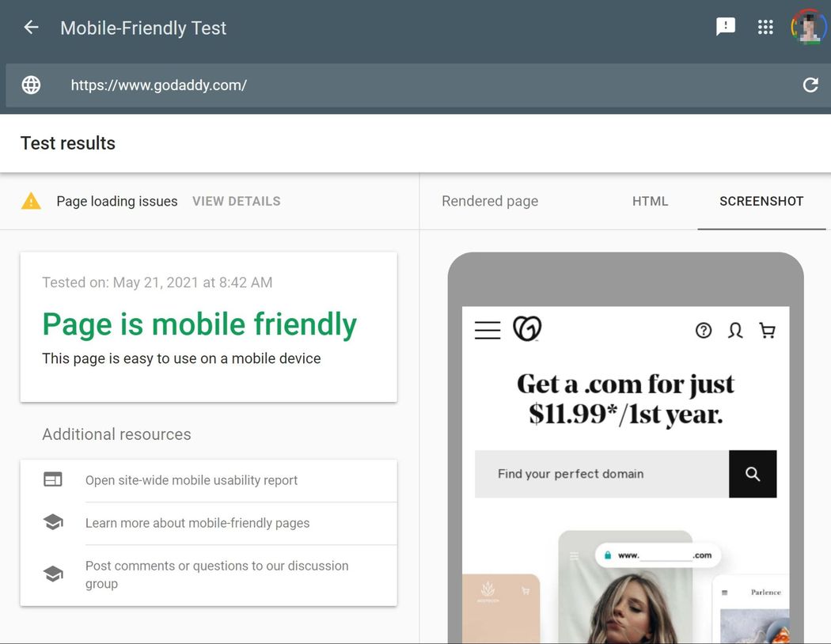Open Learn more about mobile-friendly pages
Screen dimensions: 831x644
click(x=197, y=523)
